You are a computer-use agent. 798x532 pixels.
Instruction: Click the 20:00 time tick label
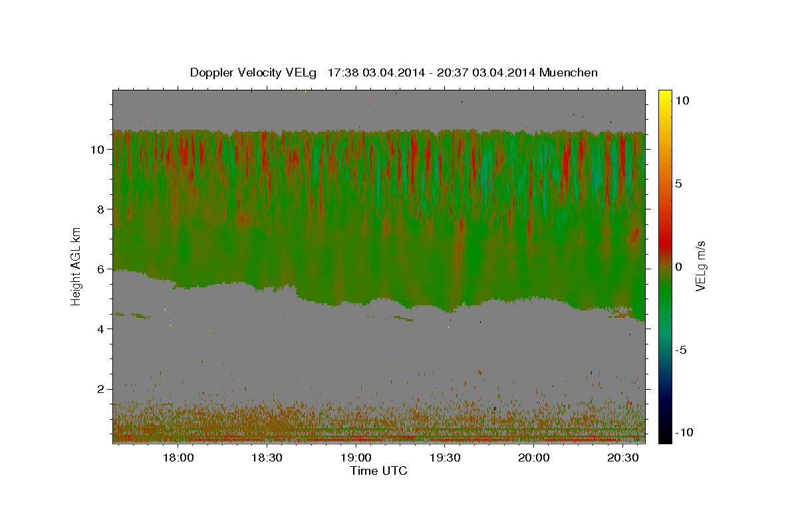coord(533,458)
